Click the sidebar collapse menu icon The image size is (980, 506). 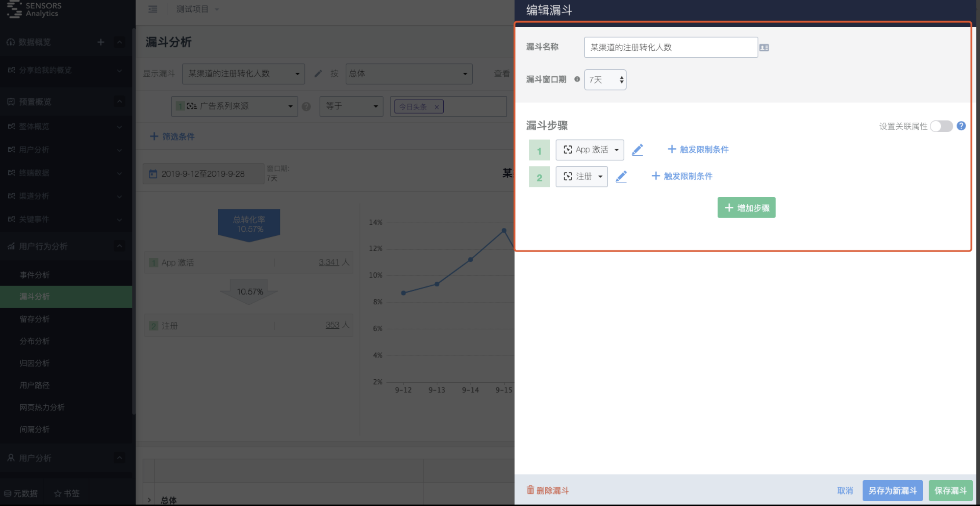tap(153, 9)
